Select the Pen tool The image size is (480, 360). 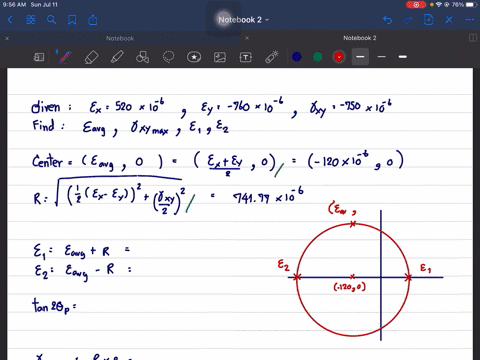pyautogui.click(x=65, y=57)
